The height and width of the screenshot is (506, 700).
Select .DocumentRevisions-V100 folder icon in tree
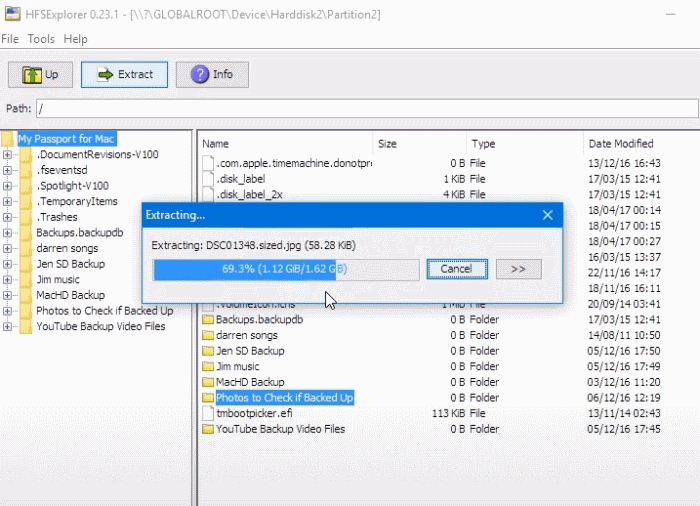point(26,155)
